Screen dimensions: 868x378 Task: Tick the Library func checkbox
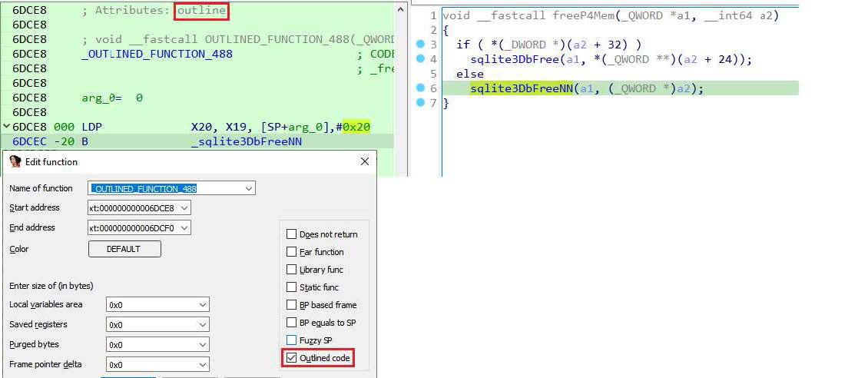coord(291,270)
